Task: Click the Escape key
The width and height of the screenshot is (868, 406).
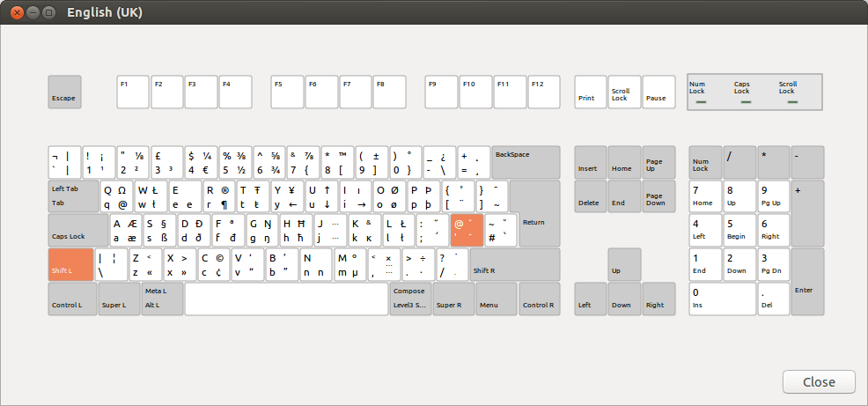Action: pyautogui.click(x=65, y=92)
